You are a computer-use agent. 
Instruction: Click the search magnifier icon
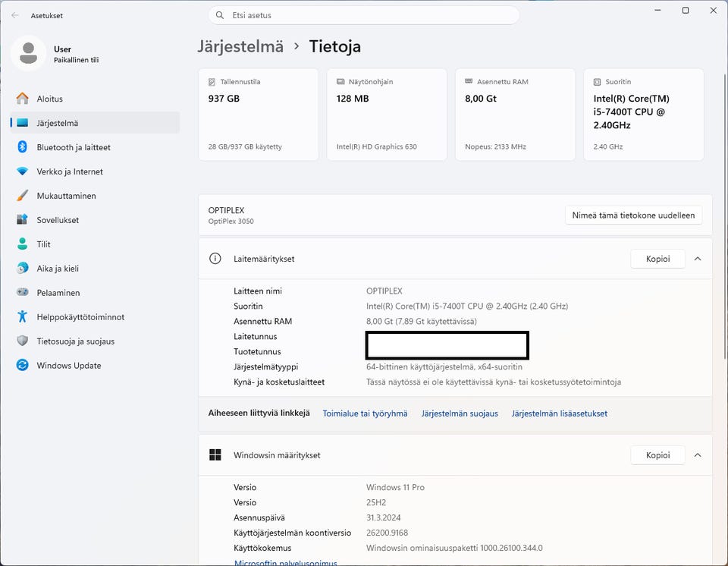click(220, 15)
